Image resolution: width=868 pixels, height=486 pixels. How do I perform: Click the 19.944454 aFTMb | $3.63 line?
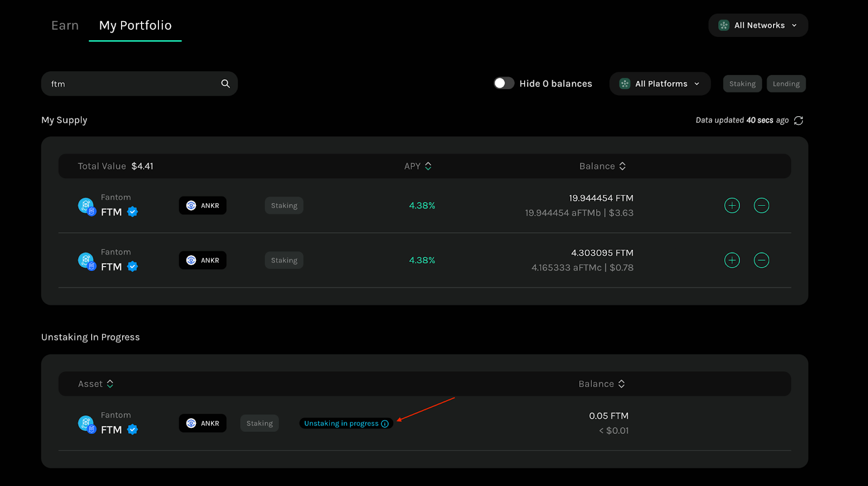pos(579,213)
